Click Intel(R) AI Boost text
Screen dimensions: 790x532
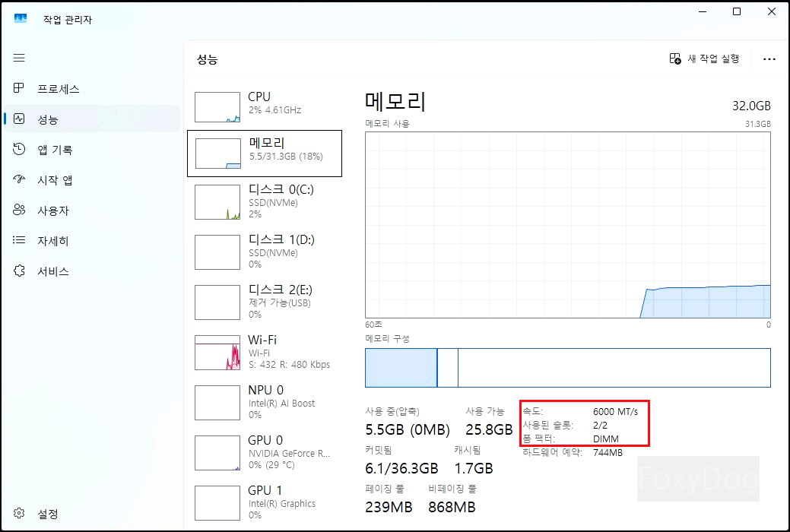pyautogui.click(x=281, y=403)
